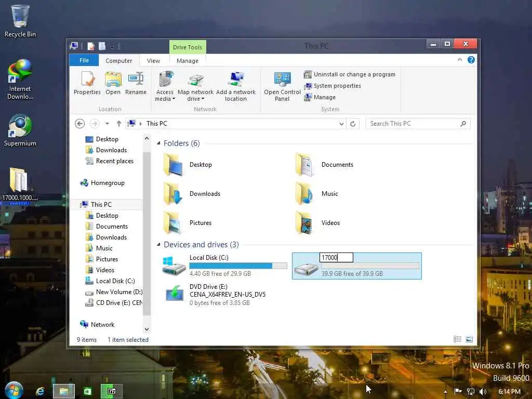Expand the address bar history dropdown
Image resolution: width=532 pixels, height=399 pixels.
341,124
